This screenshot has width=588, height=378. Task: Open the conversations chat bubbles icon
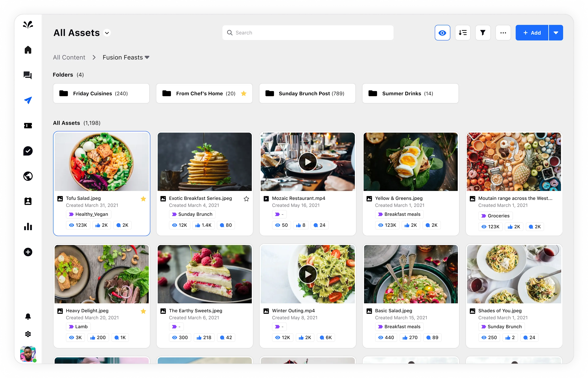(28, 75)
